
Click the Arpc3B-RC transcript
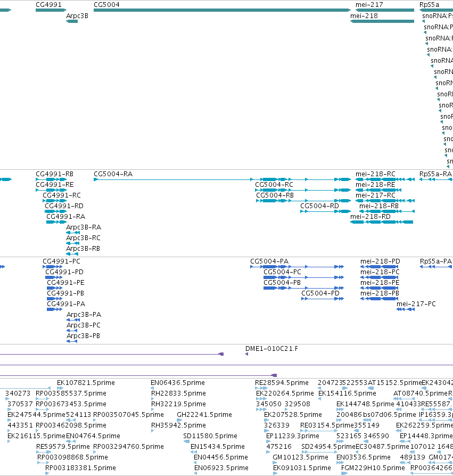click(x=72, y=243)
